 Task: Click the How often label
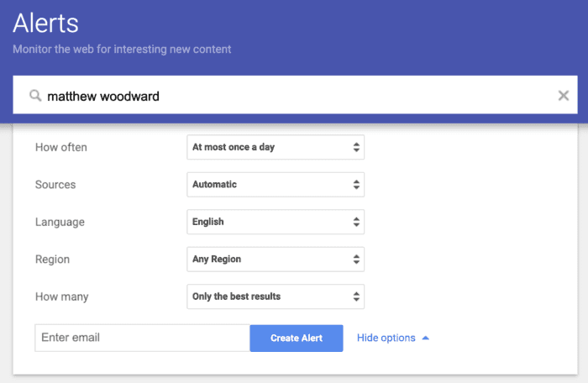coord(61,148)
